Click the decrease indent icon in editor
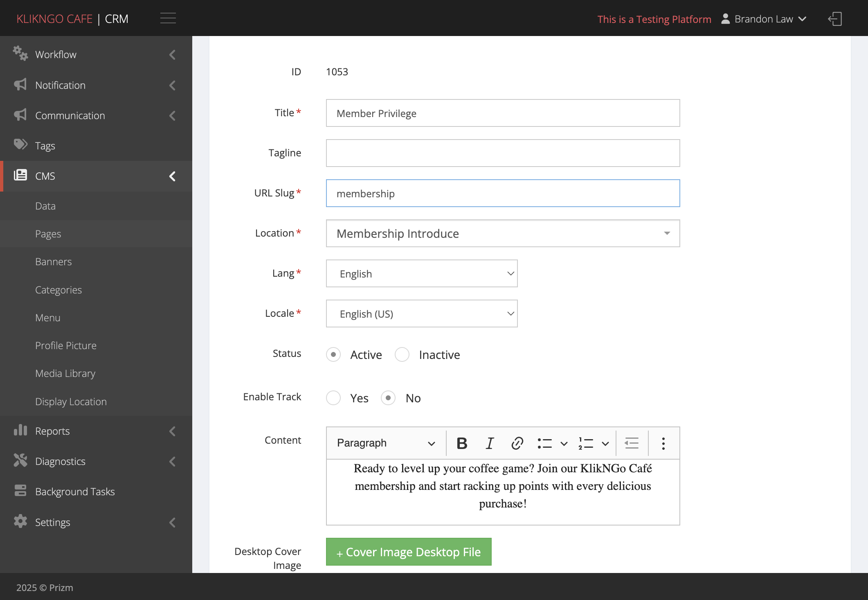Screen dimensions: 868x600 click(632, 443)
